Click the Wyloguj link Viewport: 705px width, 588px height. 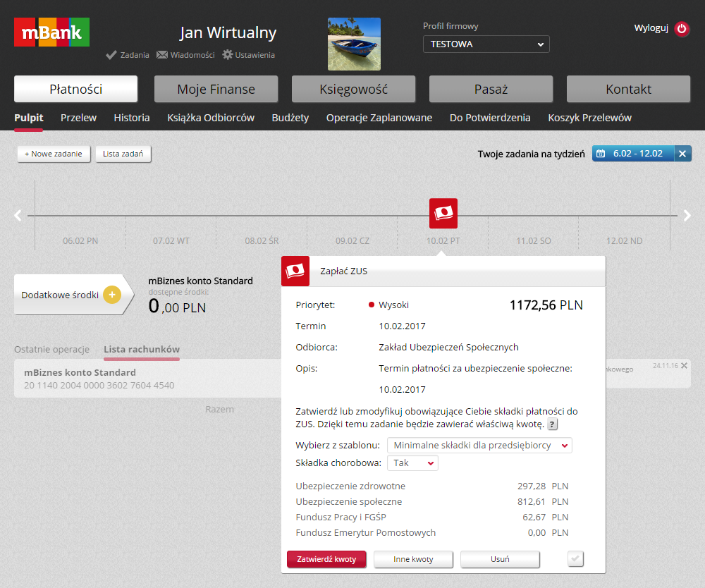(651, 28)
